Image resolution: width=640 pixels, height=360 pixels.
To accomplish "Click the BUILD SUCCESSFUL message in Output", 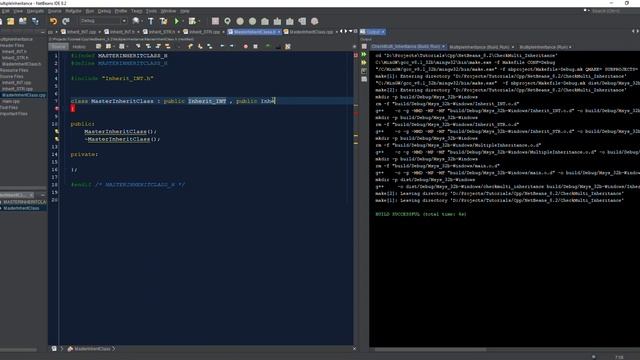I will pyautogui.click(x=420, y=214).
